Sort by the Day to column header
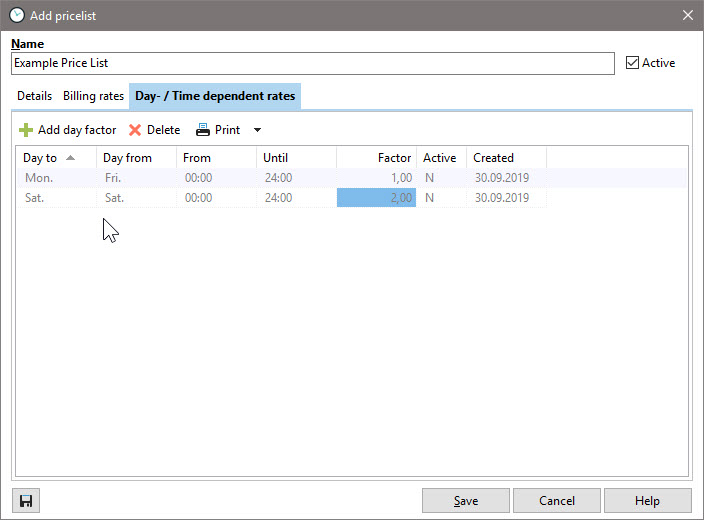 click(48, 158)
